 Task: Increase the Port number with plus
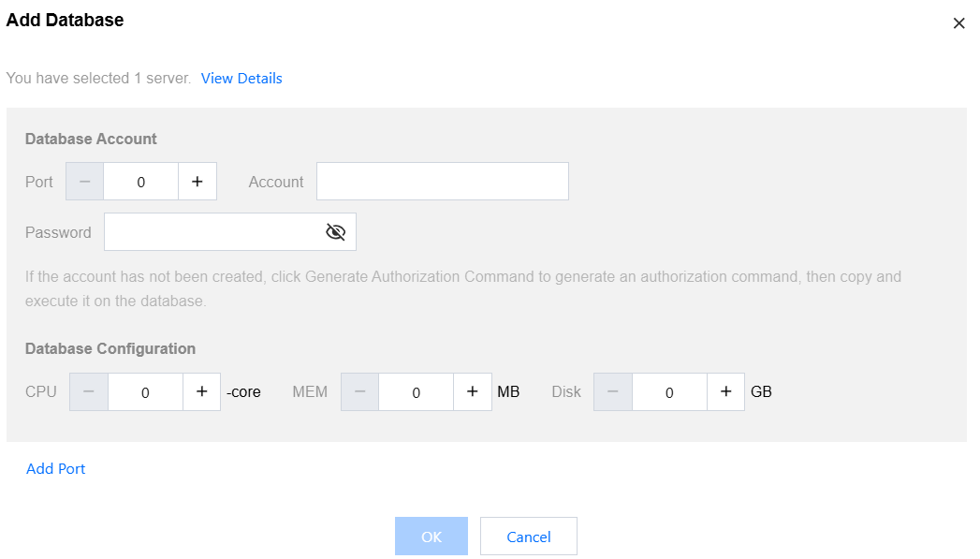(x=197, y=182)
